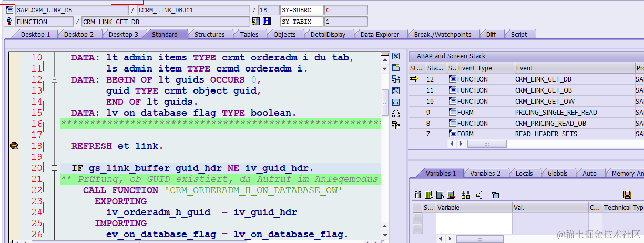Click the full screen tool icon

click(396, 91)
